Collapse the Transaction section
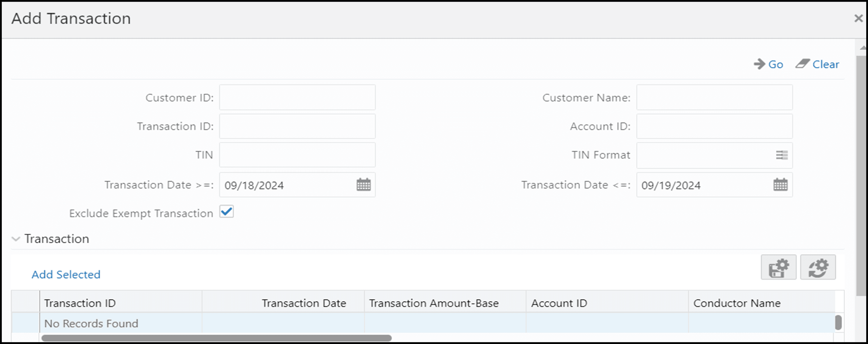868x344 pixels. tap(16, 239)
